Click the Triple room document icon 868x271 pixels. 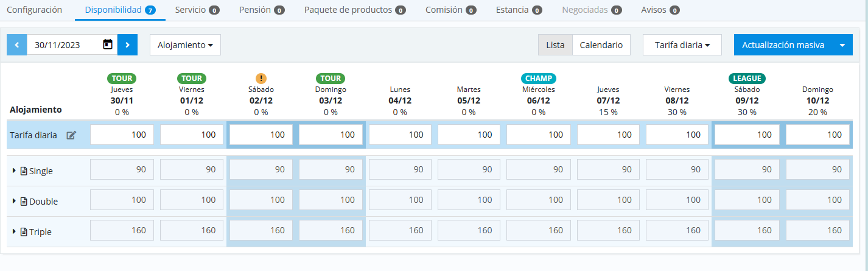tap(24, 232)
